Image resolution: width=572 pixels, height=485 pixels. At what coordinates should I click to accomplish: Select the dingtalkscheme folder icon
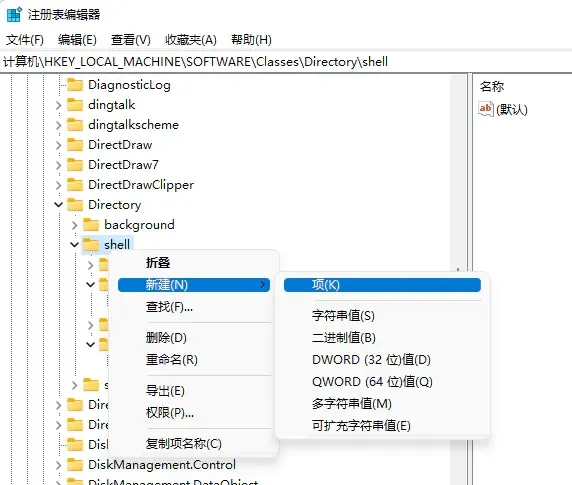[75, 125]
